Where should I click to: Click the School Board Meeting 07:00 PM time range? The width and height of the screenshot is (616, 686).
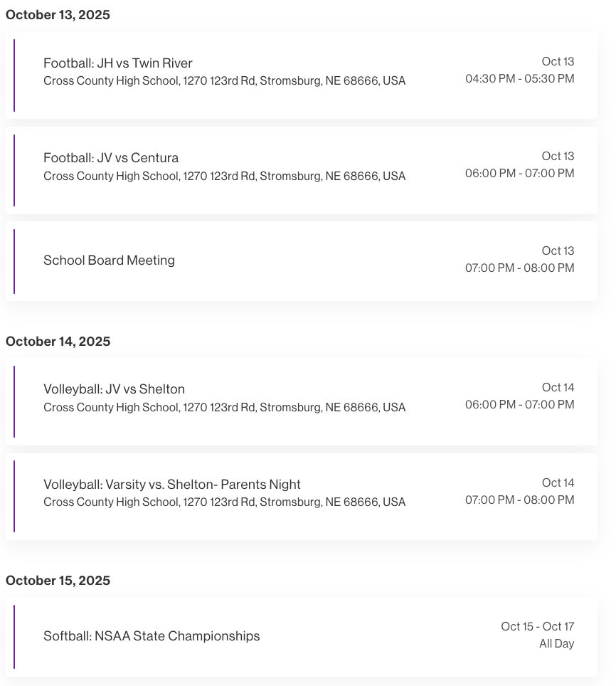click(x=519, y=268)
